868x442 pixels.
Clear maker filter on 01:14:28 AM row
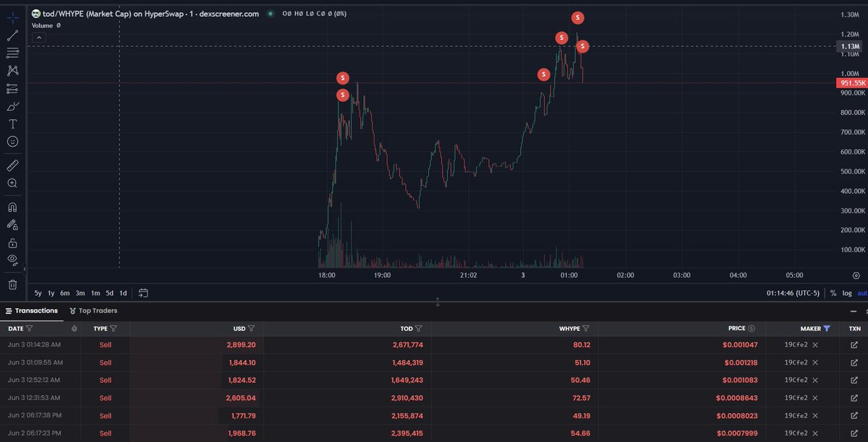click(x=815, y=345)
